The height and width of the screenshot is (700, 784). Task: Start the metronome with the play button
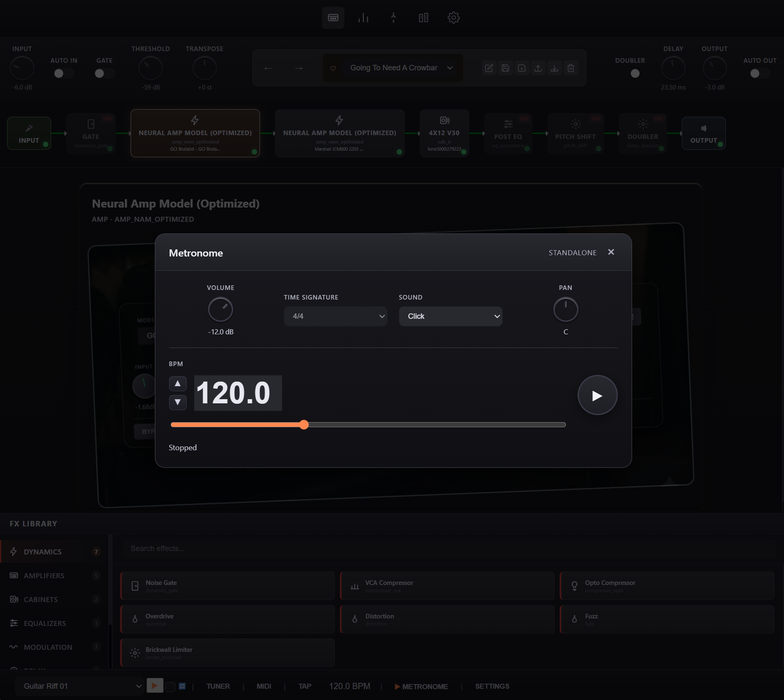tap(597, 395)
